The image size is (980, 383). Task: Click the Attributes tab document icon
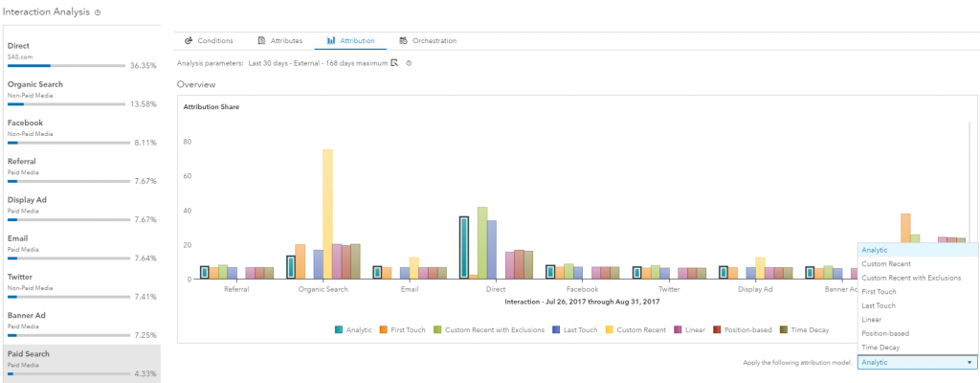(261, 41)
